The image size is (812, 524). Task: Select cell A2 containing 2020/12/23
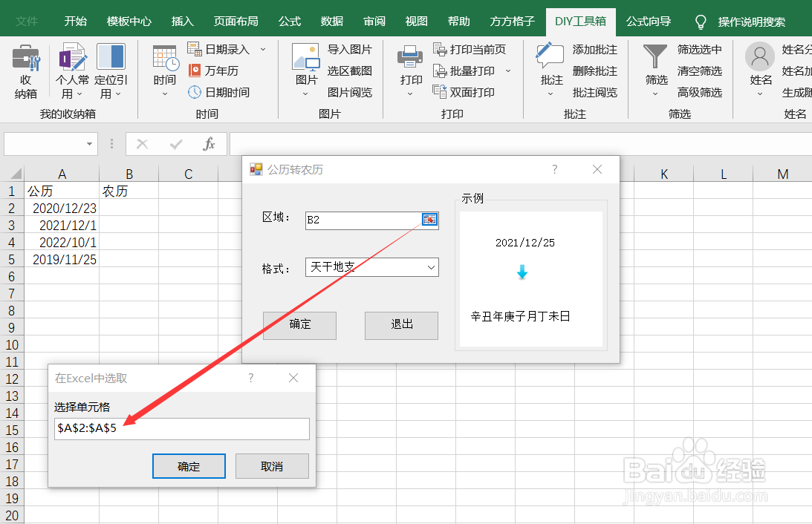coord(62,208)
